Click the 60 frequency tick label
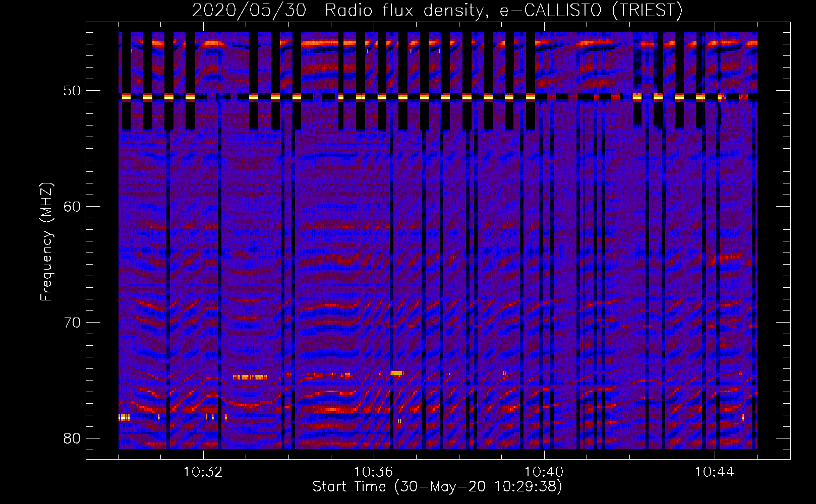 [x=72, y=207]
